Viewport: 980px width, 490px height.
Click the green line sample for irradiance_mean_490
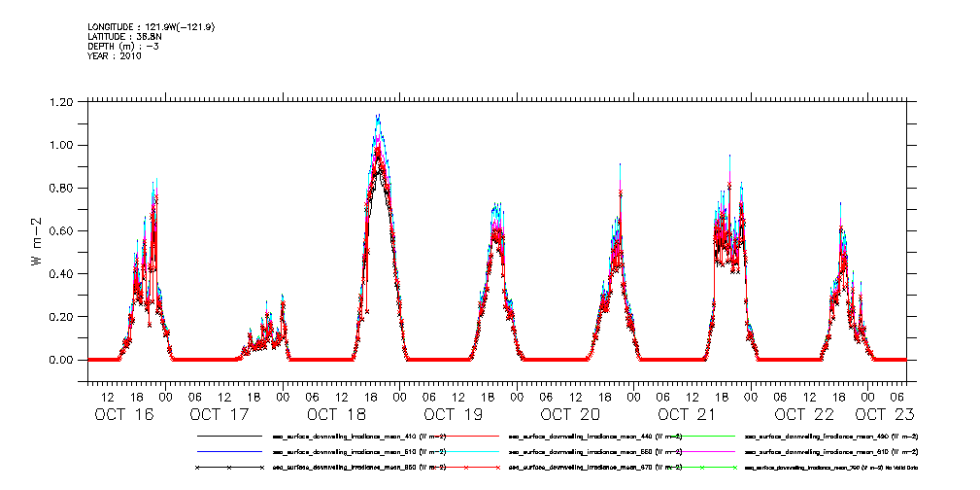coord(702,436)
